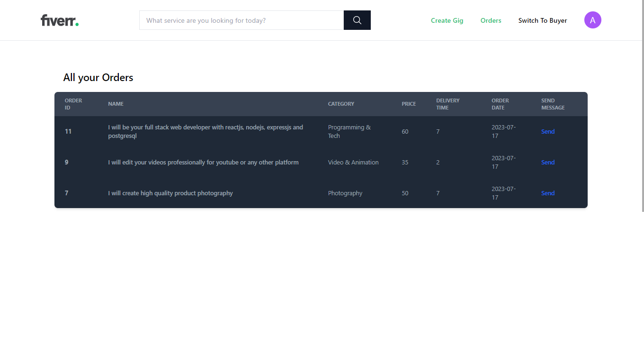The width and height of the screenshot is (644, 364).
Task: Send a message for order 11
Action: pyautogui.click(x=547, y=131)
